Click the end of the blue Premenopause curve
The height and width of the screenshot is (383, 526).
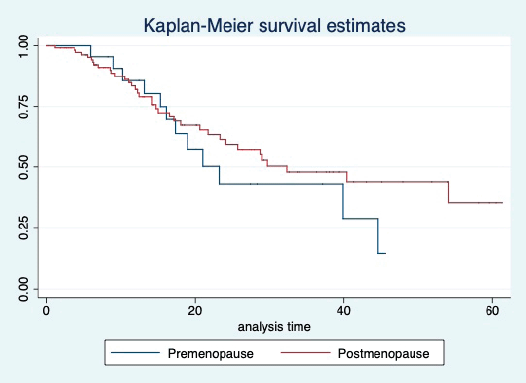tap(385, 253)
